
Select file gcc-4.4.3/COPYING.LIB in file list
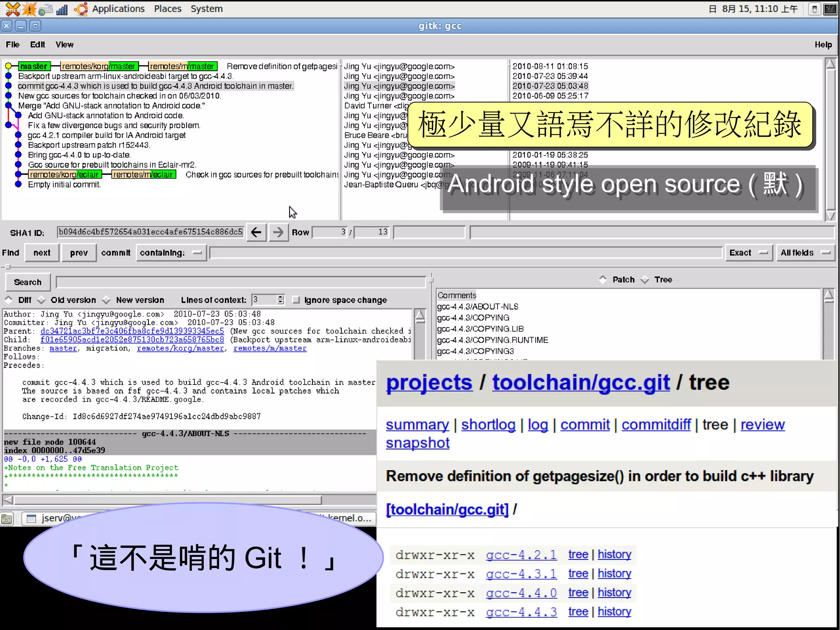480,329
